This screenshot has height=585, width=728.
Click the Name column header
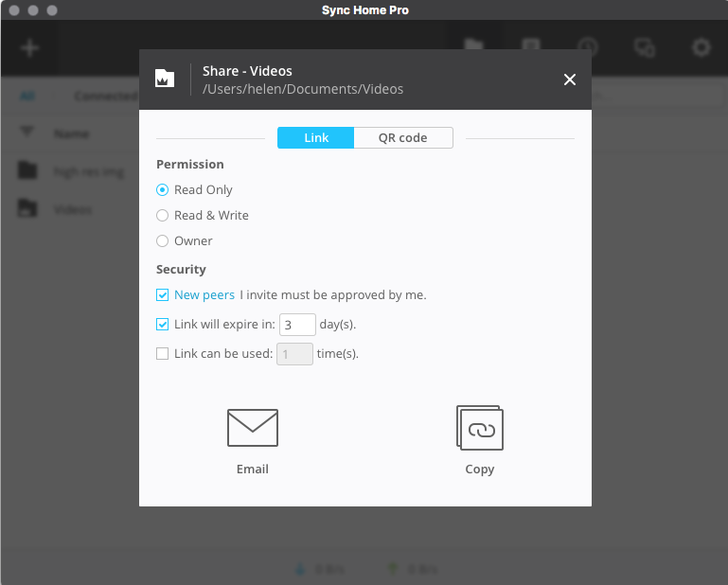[72, 134]
